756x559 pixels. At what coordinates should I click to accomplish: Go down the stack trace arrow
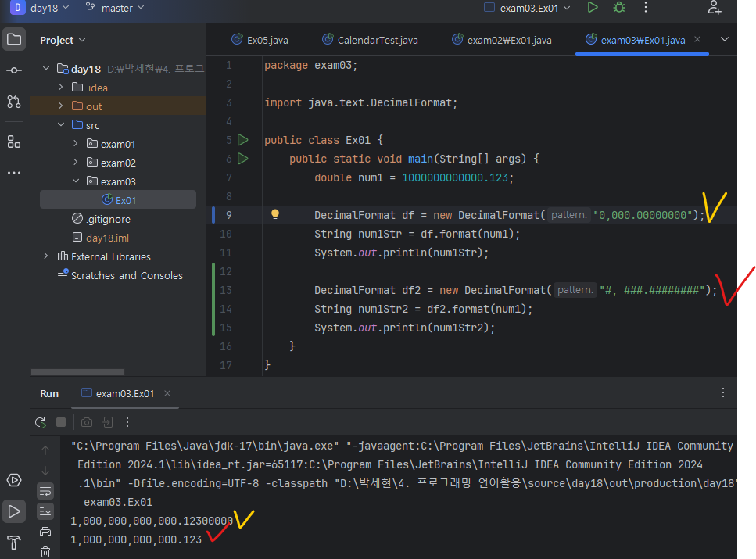(45, 471)
